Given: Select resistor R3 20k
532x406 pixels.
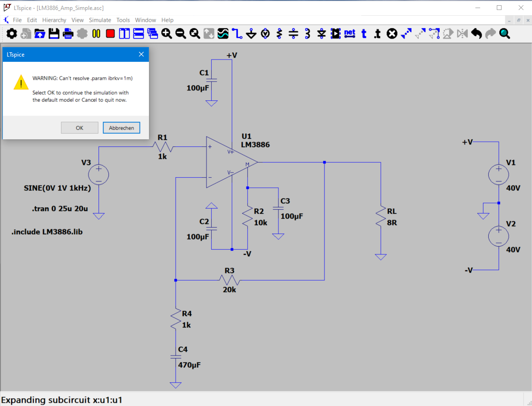Looking at the screenshot, I should pos(229,280).
